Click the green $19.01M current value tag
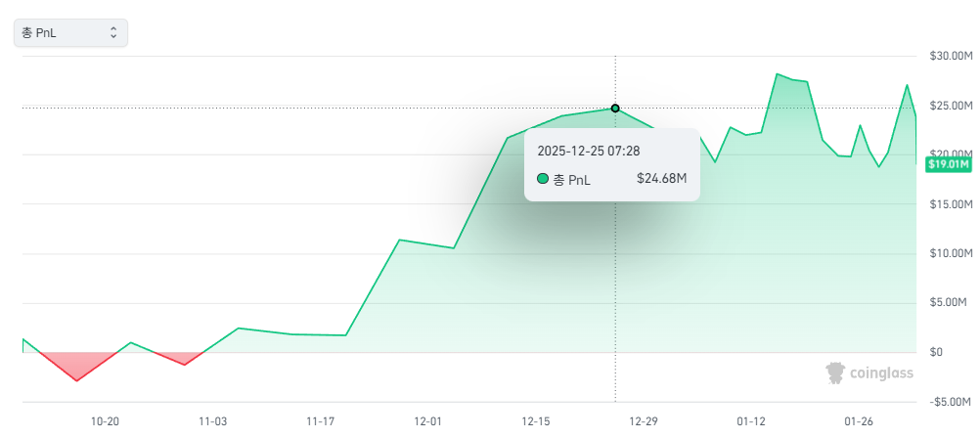The height and width of the screenshot is (438, 980). pyautogui.click(x=948, y=164)
